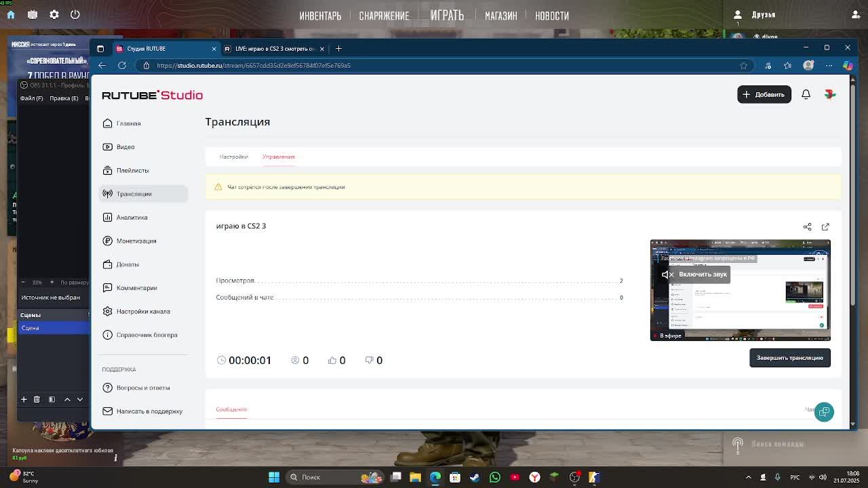Viewport: 868px width, 488px height.
Task: Open the game settings gear
Action: [54, 14]
